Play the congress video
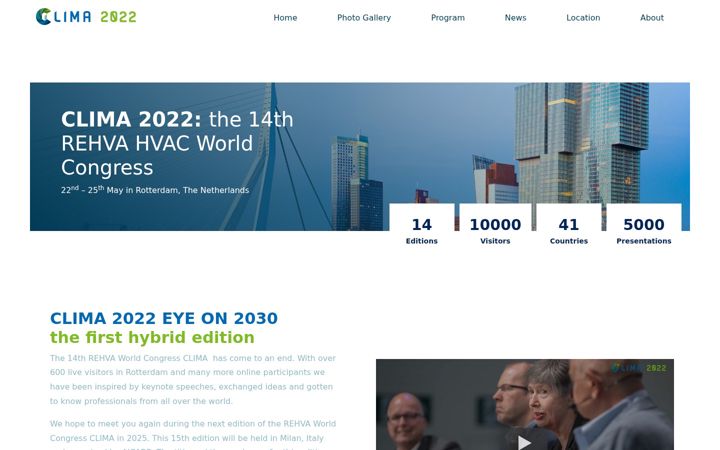 tap(524, 442)
